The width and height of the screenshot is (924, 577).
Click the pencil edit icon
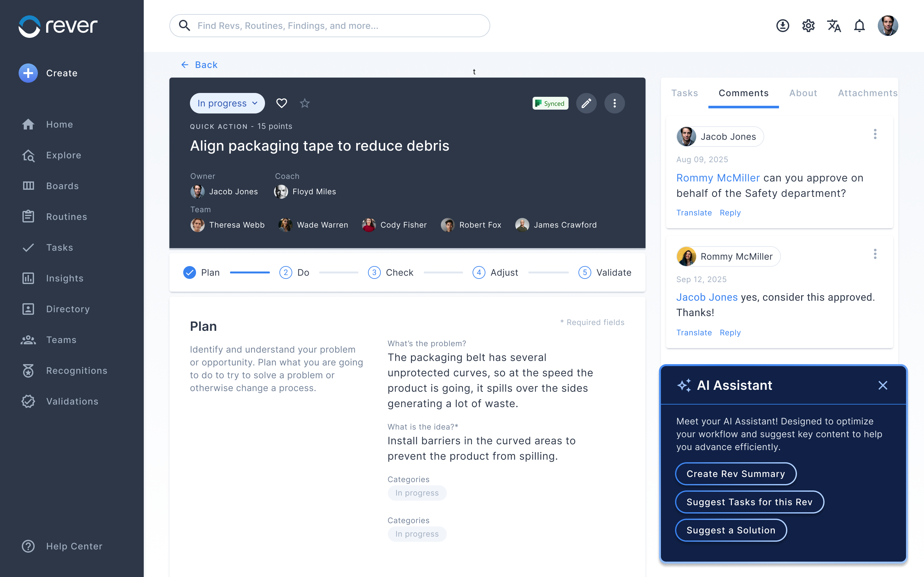point(586,103)
